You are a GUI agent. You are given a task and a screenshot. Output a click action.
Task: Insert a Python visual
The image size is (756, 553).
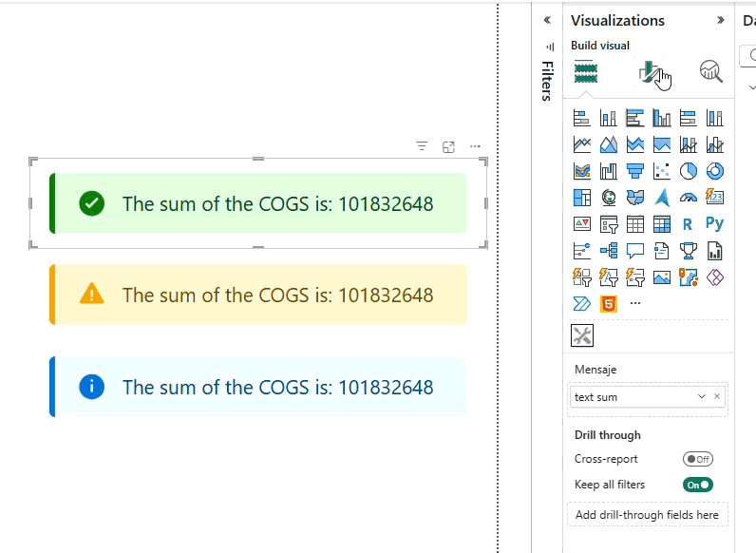715,224
